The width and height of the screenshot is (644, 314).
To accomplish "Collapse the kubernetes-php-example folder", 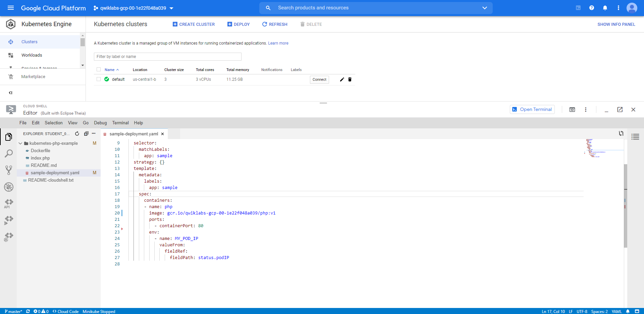I will click(20, 143).
